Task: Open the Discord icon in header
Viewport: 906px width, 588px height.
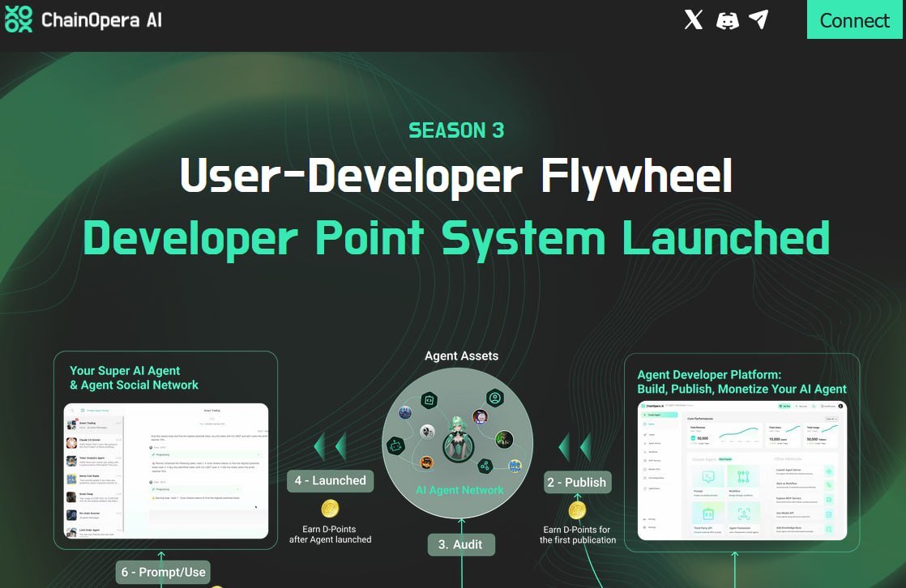Action: coord(727,21)
